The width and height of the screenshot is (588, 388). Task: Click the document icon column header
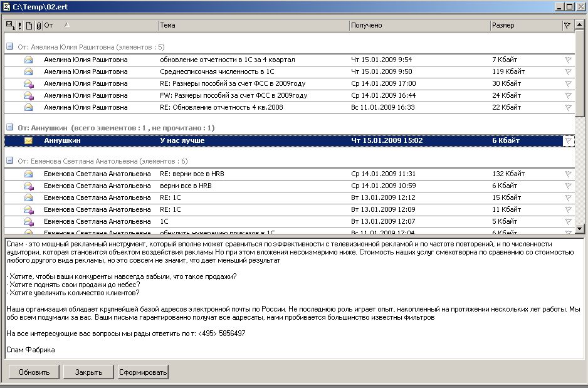point(29,26)
